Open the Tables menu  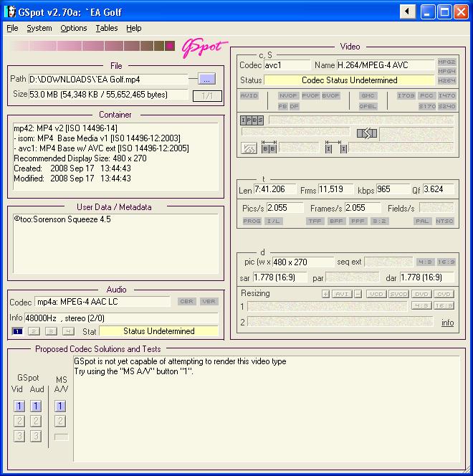point(107,28)
